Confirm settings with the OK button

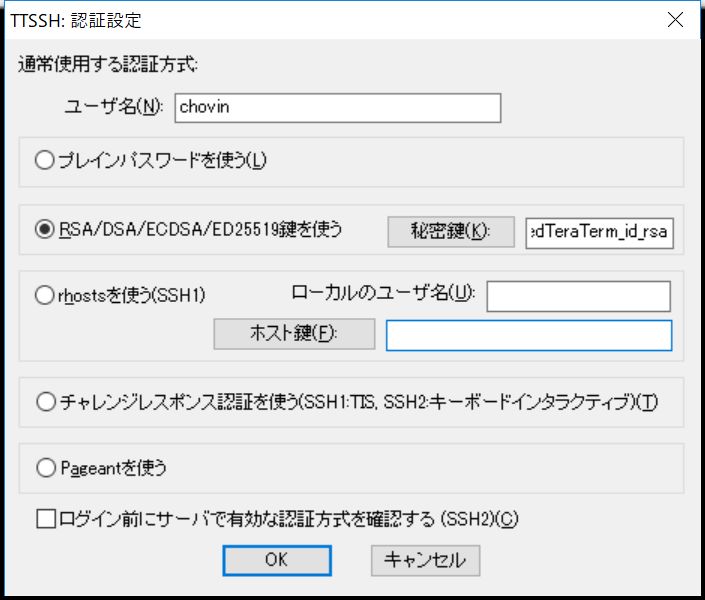click(277, 560)
